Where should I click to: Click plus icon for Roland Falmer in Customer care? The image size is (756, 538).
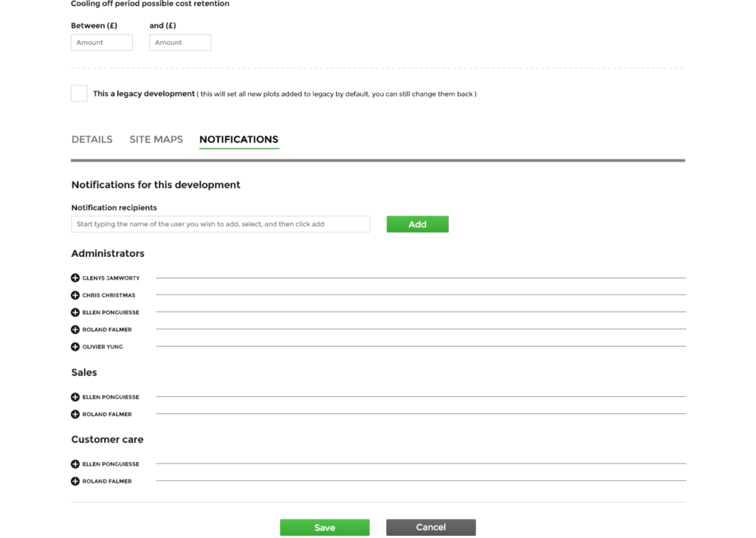pos(75,481)
